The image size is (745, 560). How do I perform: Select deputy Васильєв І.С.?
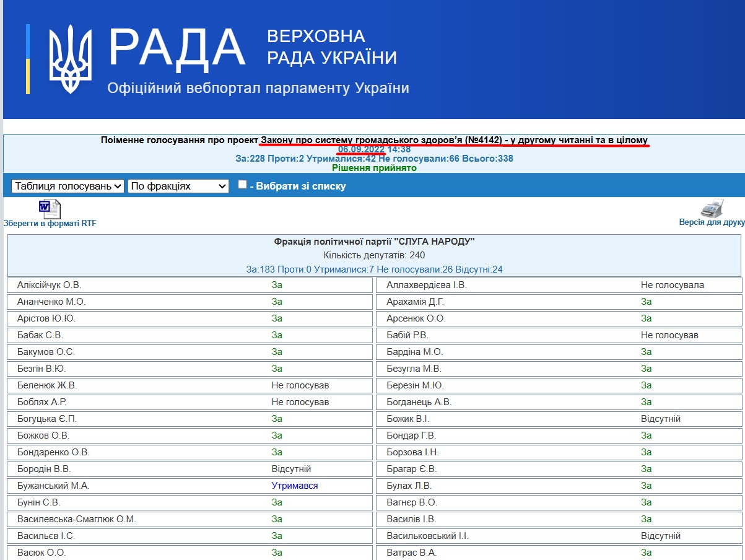pyautogui.click(x=46, y=536)
